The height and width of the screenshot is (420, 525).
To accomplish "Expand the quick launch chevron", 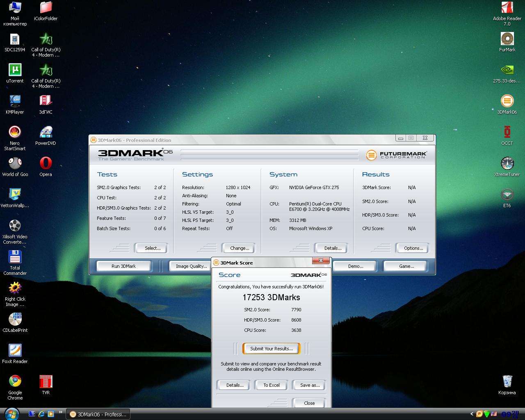I will (61, 413).
